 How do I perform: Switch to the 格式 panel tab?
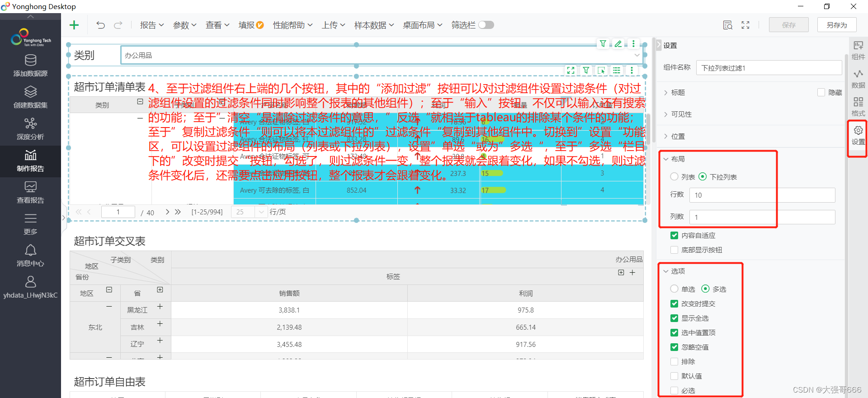pos(858,107)
